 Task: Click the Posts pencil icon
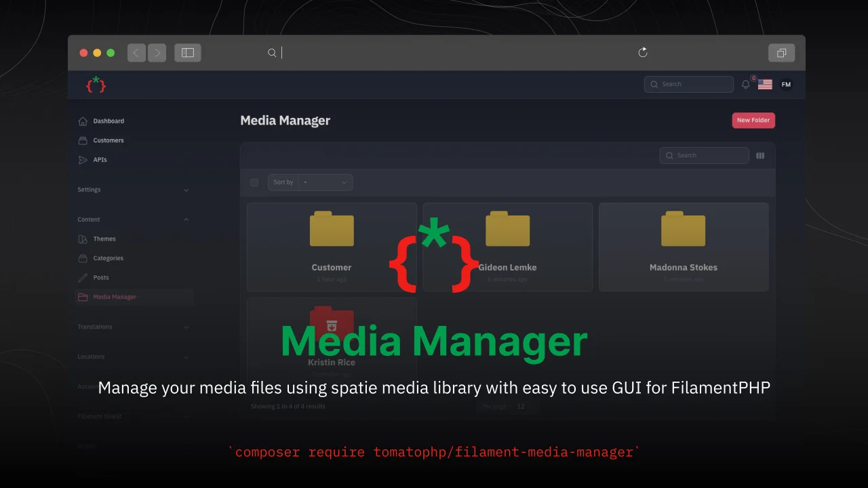click(x=81, y=277)
